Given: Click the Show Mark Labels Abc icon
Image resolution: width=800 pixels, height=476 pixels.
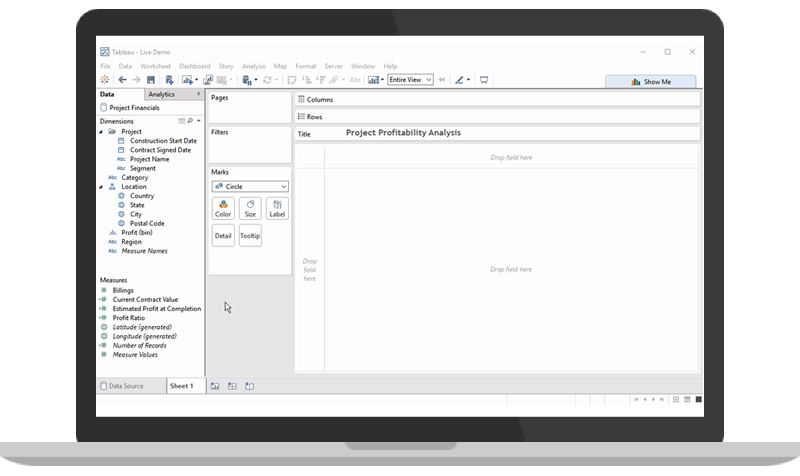Looking at the screenshot, I should pos(355,80).
